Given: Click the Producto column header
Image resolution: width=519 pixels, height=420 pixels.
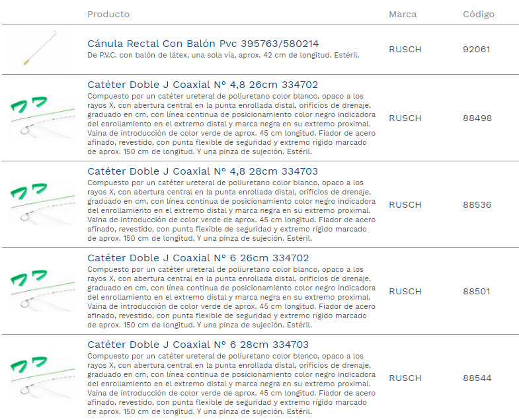Looking at the screenshot, I should click(x=108, y=15).
